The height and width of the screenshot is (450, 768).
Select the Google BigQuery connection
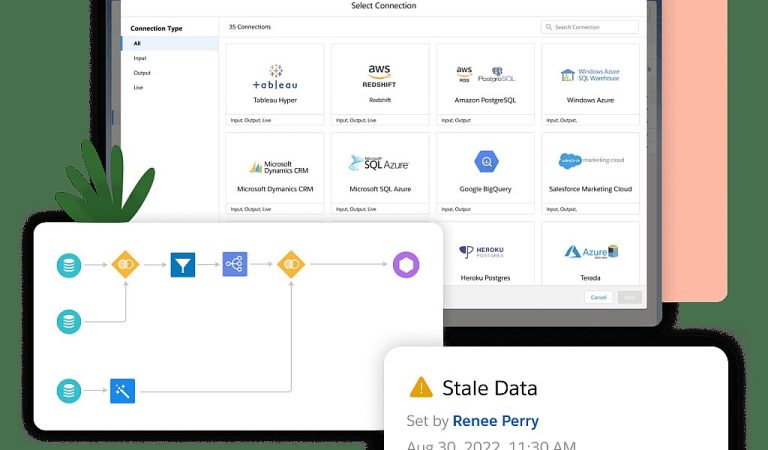pos(485,173)
